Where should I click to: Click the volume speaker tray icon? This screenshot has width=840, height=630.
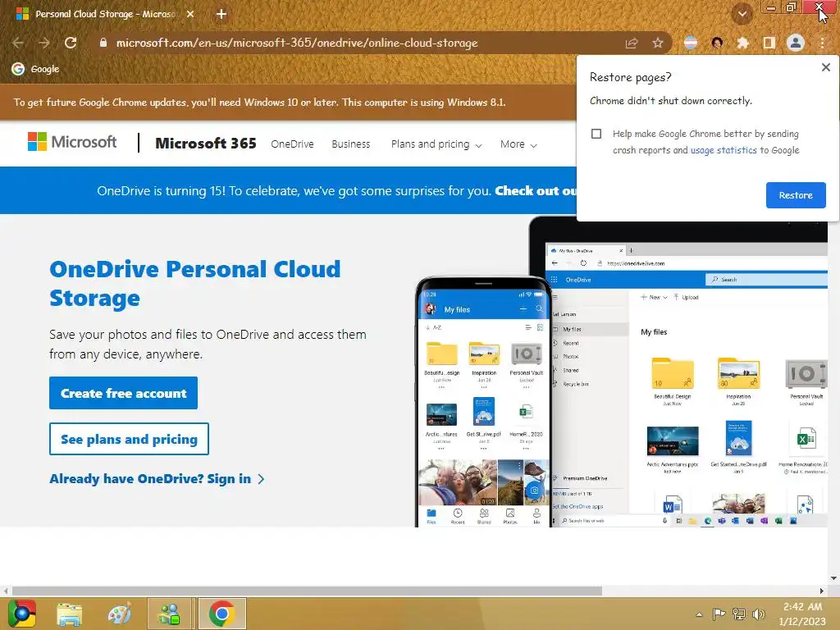(x=758, y=614)
